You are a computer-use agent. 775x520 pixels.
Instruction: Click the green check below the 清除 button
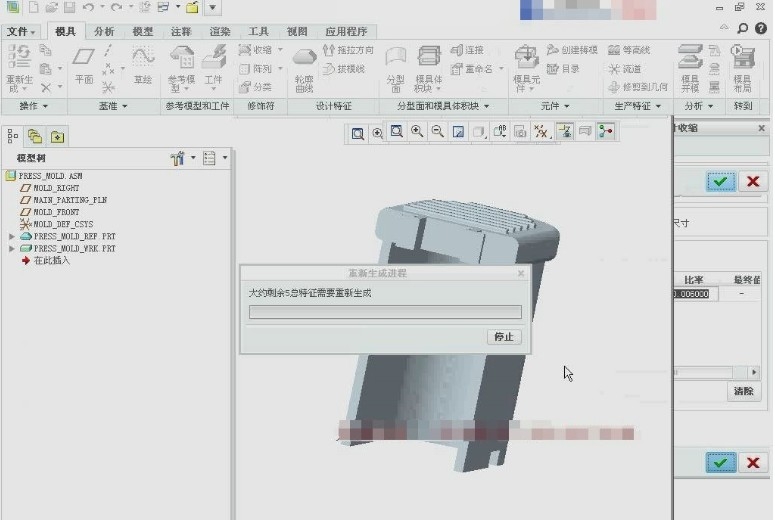[x=721, y=463]
